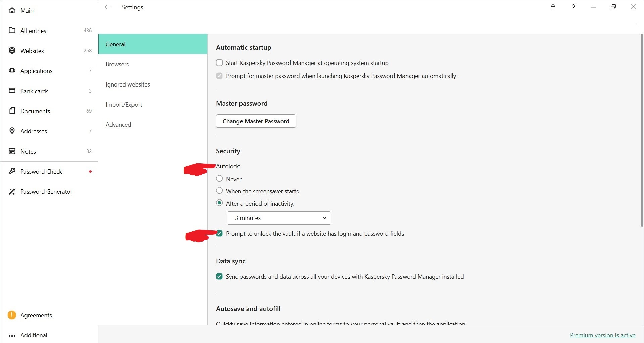
Task: Click the Notes icon in sidebar
Action: pyautogui.click(x=12, y=151)
